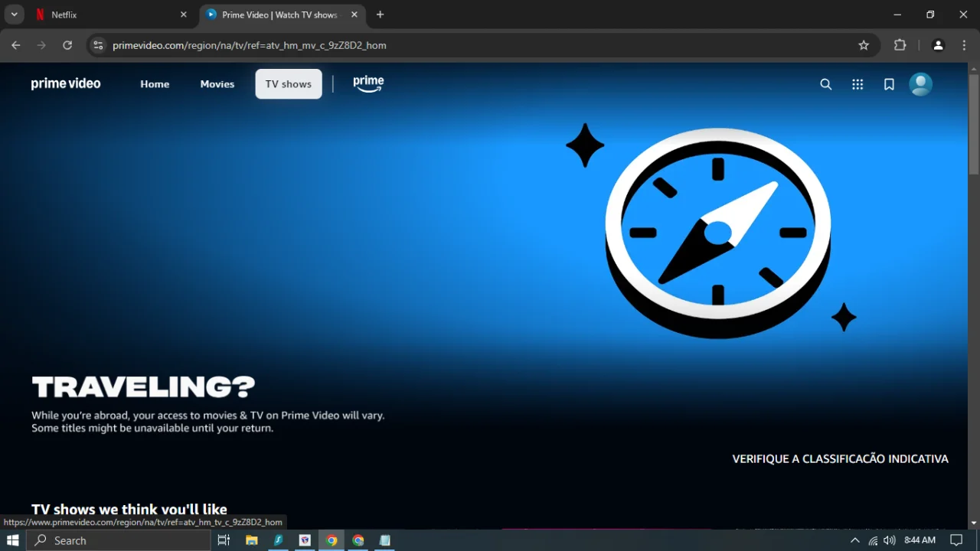Click the page vertical scrollbar thumb
This screenshot has height=551, width=980.
[974, 124]
